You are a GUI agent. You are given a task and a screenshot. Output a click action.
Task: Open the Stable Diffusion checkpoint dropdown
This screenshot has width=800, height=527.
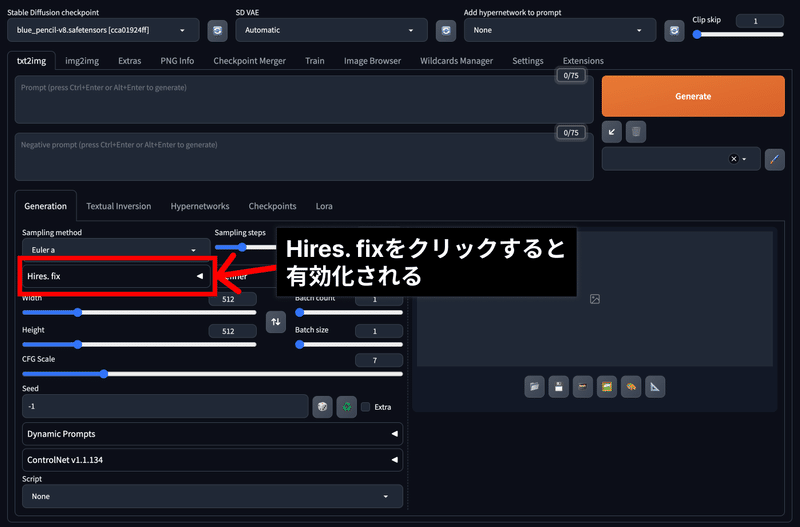(103, 30)
